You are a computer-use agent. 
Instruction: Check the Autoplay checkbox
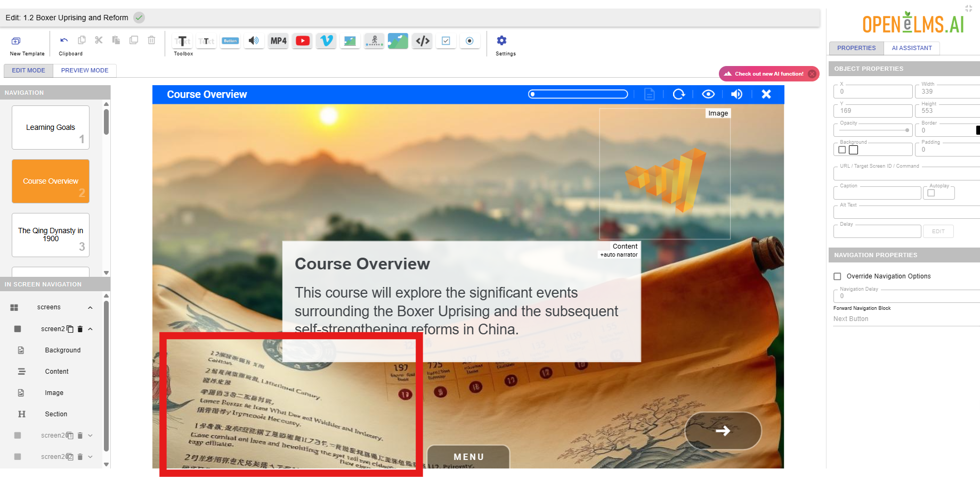(x=931, y=193)
